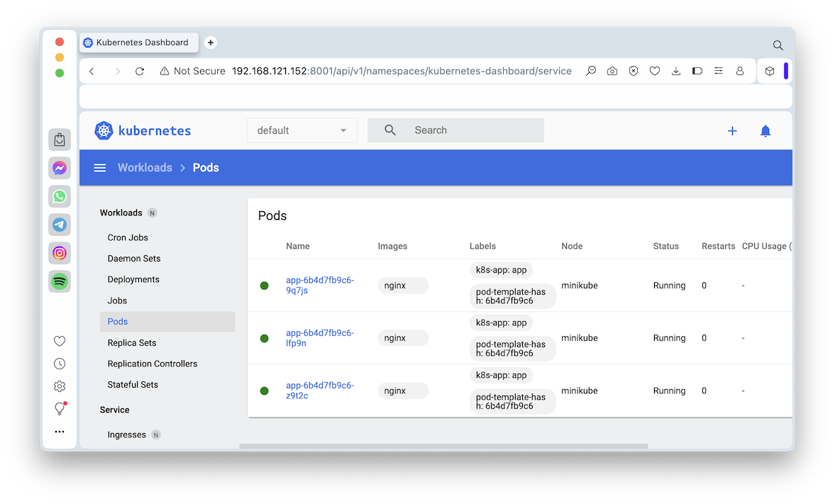Open the page zoom search icon in address bar
835x504 pixels.
[x=590, y=71]
